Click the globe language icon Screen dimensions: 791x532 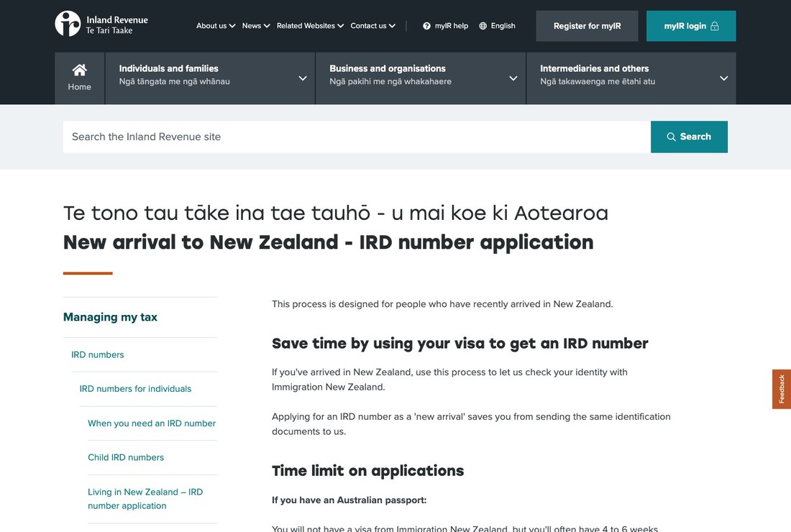click(483, 26)
